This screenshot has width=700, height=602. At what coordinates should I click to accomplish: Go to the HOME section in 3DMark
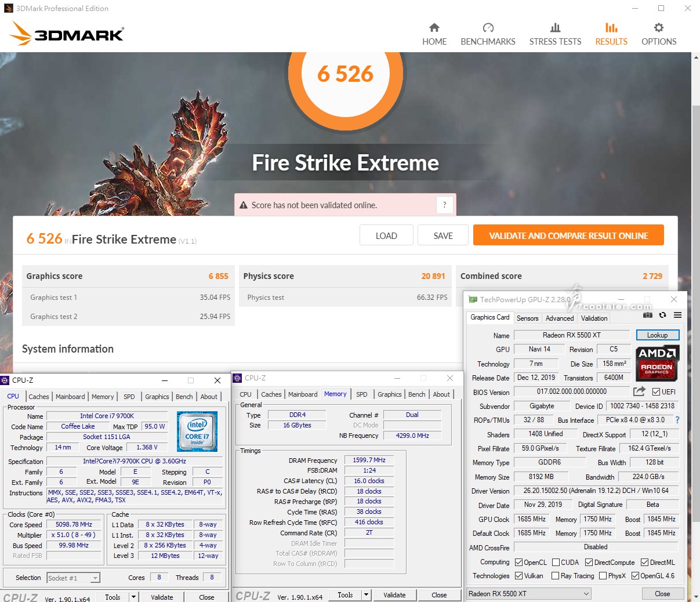[434, 34]
